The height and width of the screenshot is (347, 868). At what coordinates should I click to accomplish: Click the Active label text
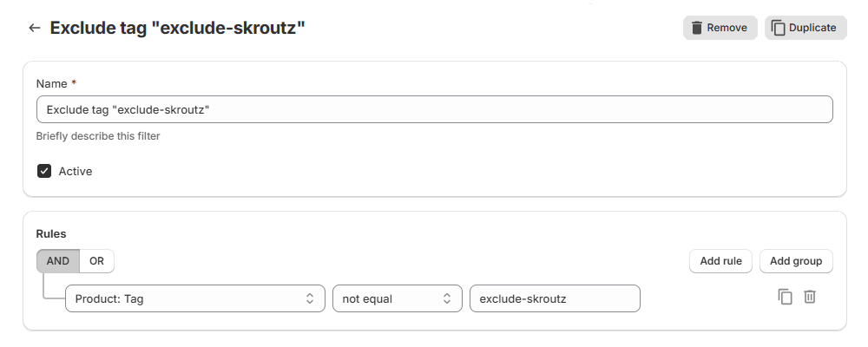click(x=76, y=171)
